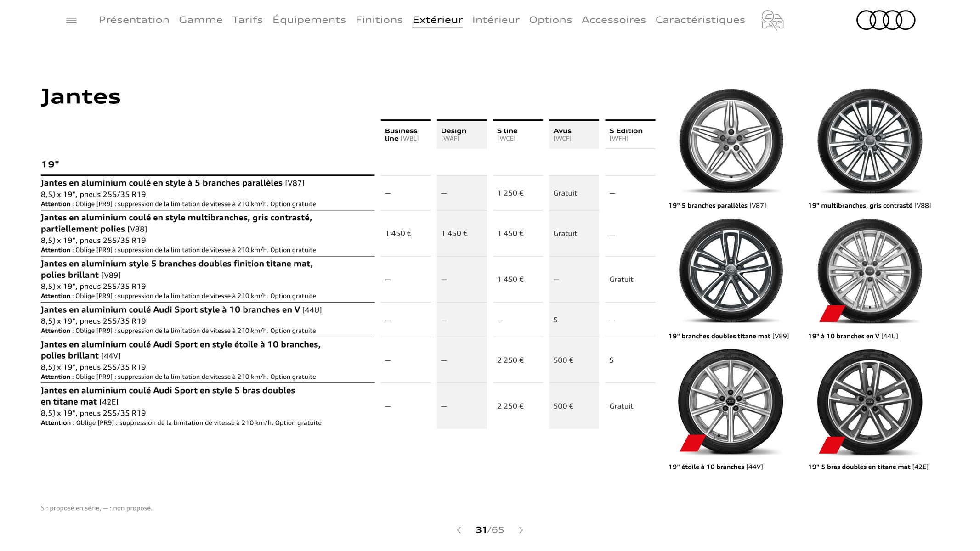Click the Gamme navigation item
Screen dimensions: 980x551
pos(200,19)
